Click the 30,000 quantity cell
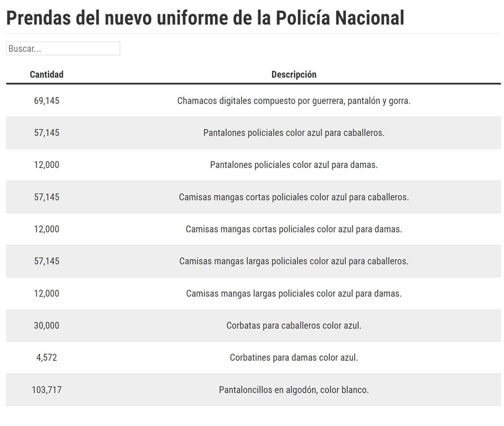504x426 pixels. [47, 325]
